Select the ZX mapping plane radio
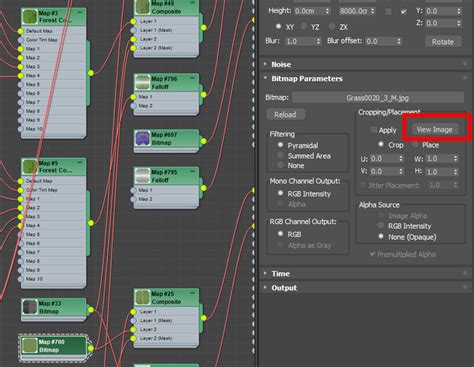474x367 pixels. click(x=332, y=26)
